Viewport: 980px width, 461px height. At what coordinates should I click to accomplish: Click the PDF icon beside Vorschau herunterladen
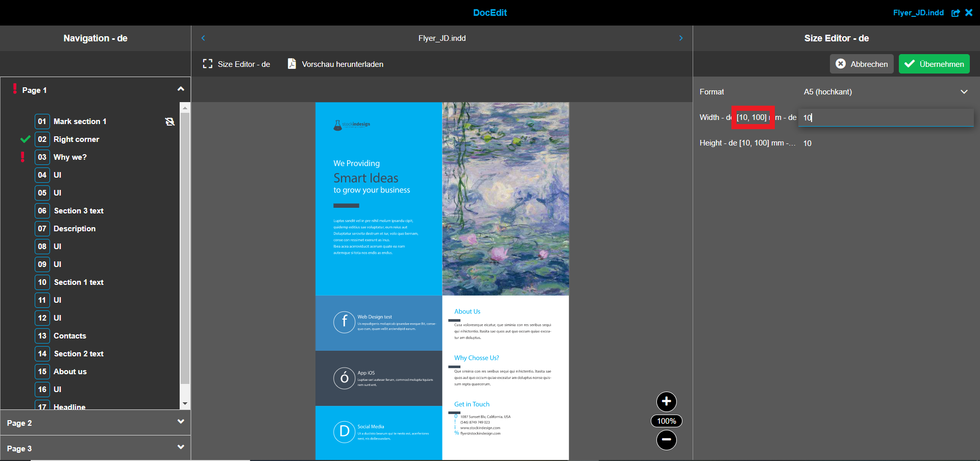pos(291,64)
